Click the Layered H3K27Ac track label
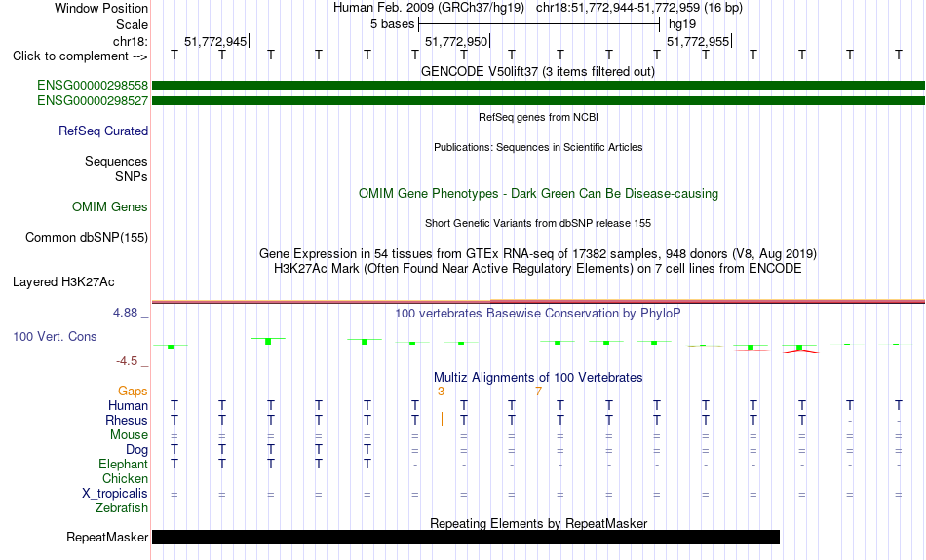The image size is (926, 560). (x=63, y=282)
